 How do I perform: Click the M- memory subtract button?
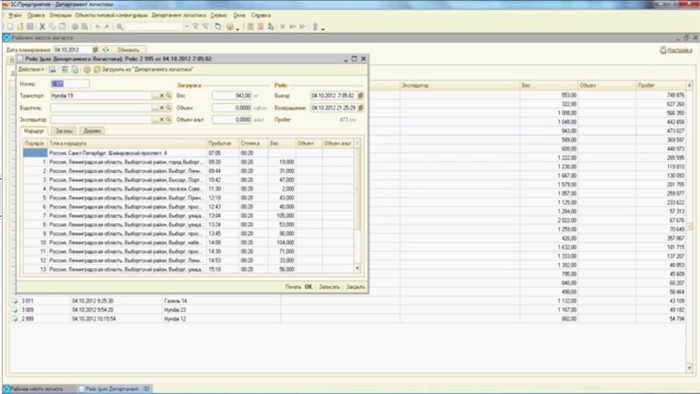point(303,27)
